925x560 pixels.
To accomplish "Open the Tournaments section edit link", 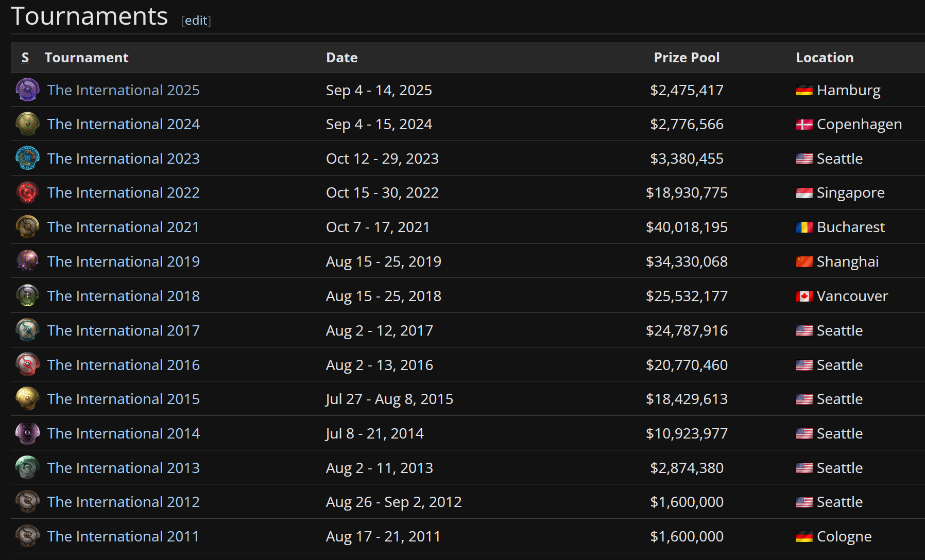I will [196, 21].
